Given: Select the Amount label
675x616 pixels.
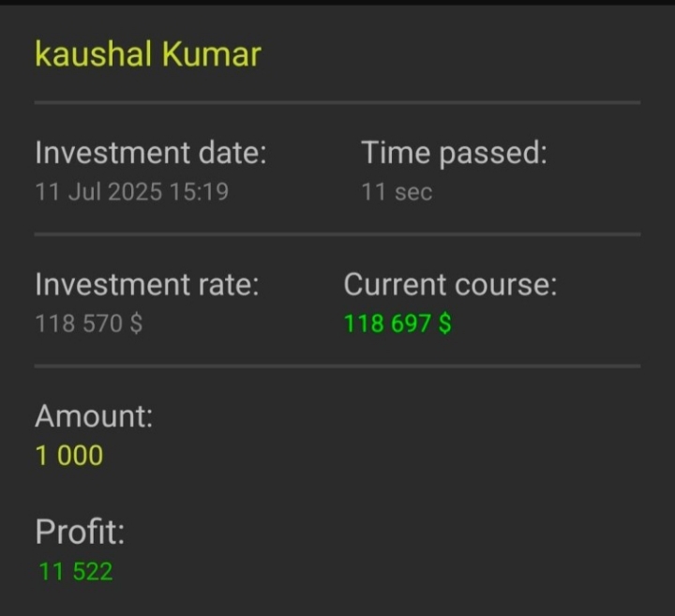Looking at the screenshot, I should (94, 416).
